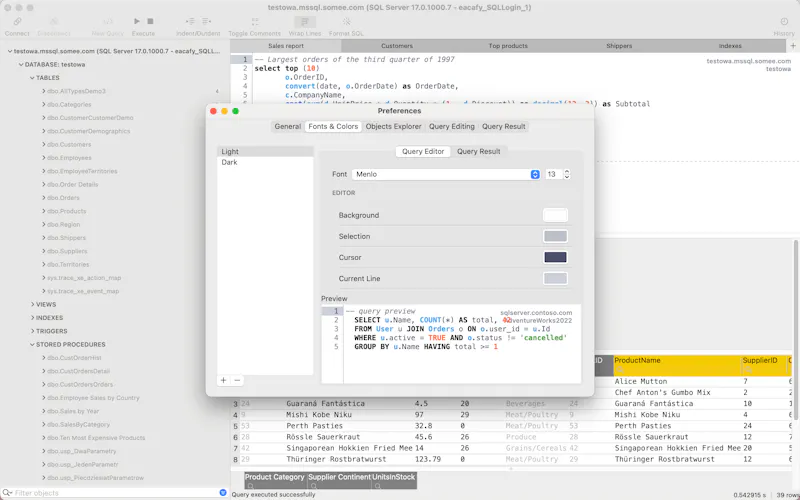Click filter icon under SupplierID header

[x=748, y=369]
